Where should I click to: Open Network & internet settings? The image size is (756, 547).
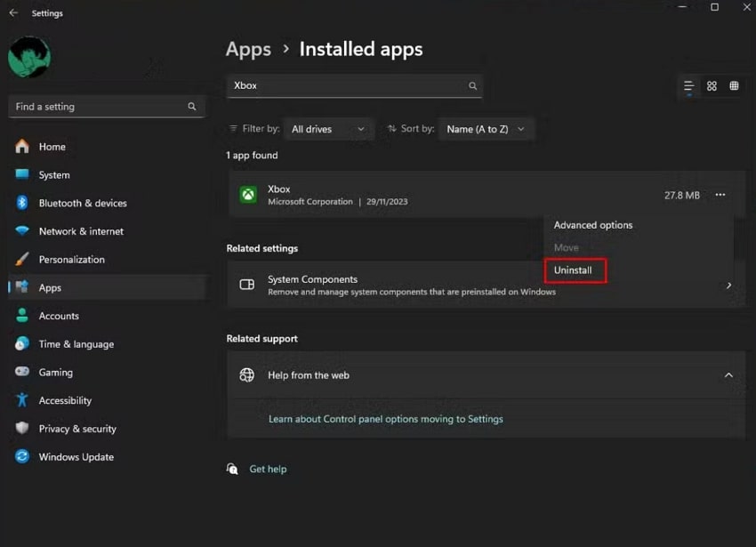108,231
